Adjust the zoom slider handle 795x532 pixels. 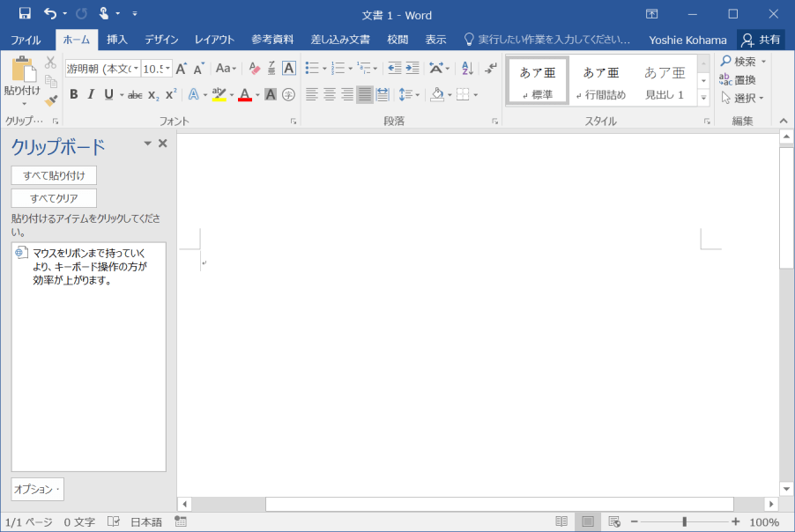coord(685,521)
